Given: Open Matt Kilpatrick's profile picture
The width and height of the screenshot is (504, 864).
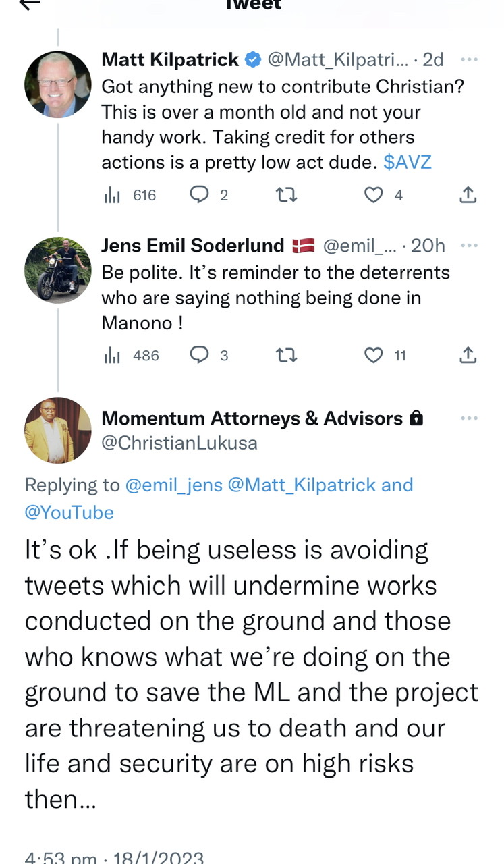Looking at the screenshot, I should point(57,84).
